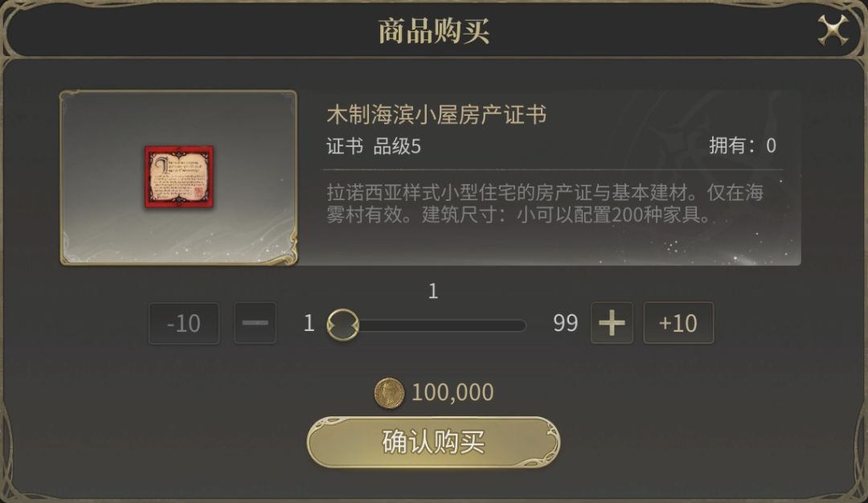This screenshot has height=503, width=868.
Task: Select the circular slider handle icon
Action: click(345, 322)
